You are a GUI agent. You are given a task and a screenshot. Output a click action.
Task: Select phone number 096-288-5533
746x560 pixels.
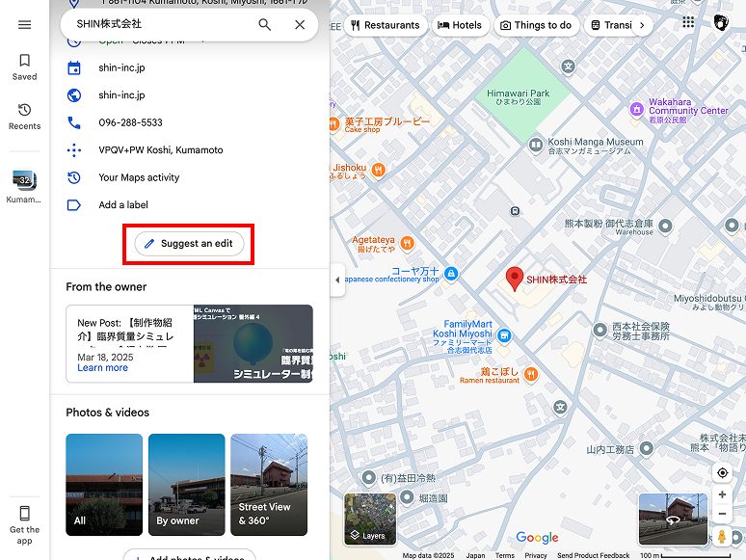130,122
